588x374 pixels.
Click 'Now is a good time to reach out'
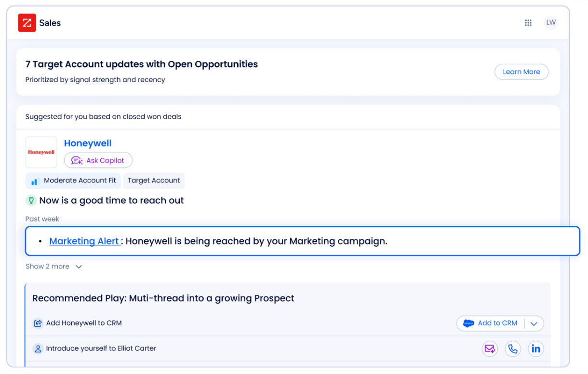tap(111, 200)
